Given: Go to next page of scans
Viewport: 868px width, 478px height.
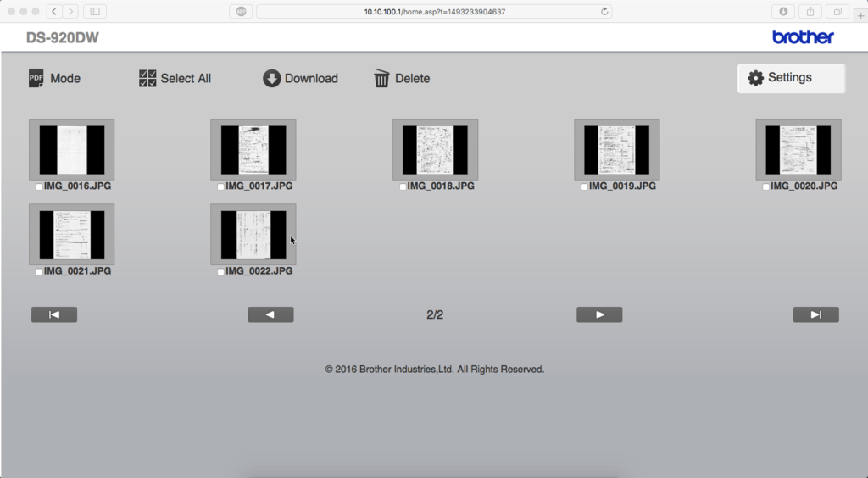Looking at the screenshot, I should pos(599,314).
